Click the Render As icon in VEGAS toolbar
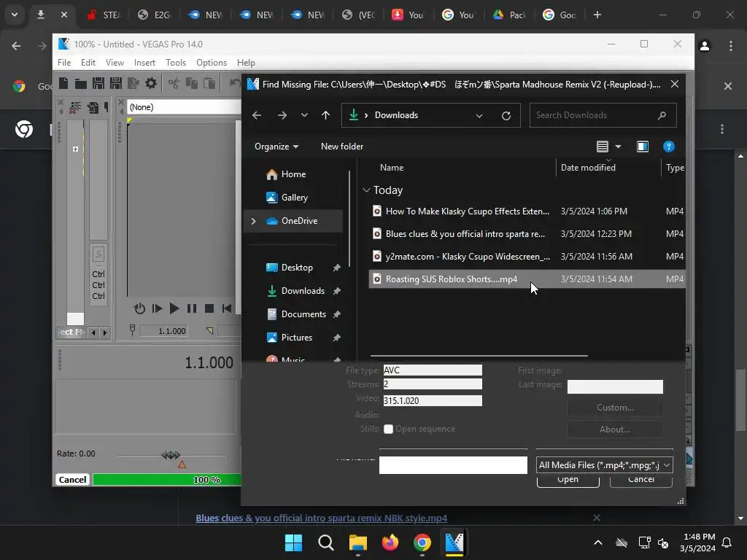The height and width of the screenshot is (560, 747). pyautogui.click(x=133, y=83)
